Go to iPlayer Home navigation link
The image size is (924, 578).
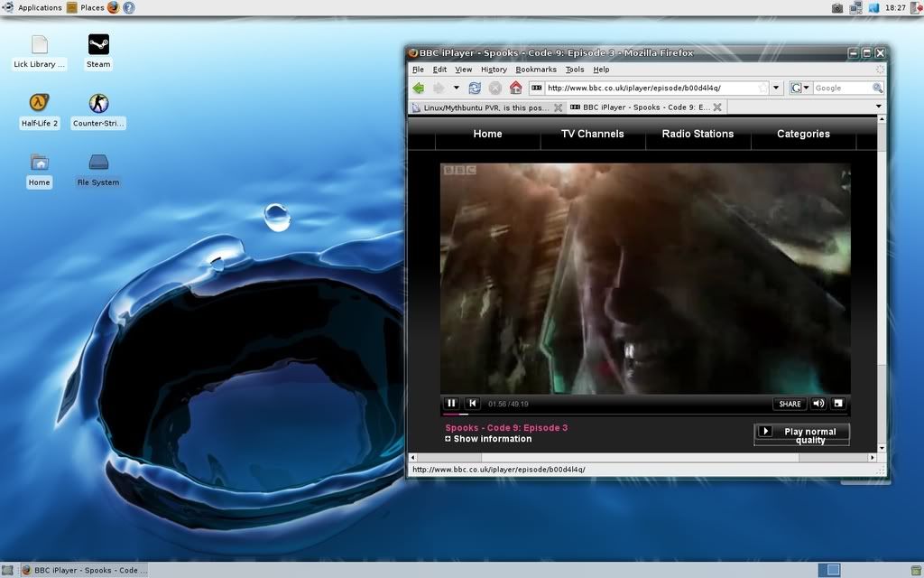pos(487,134)
